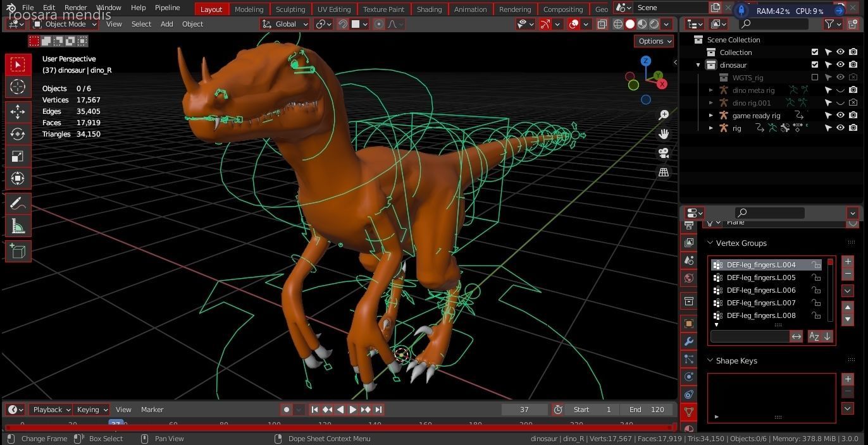This screenshot has height=445, width=868.
Task: Add a new vertex group with plus
Action: point(848,262)
